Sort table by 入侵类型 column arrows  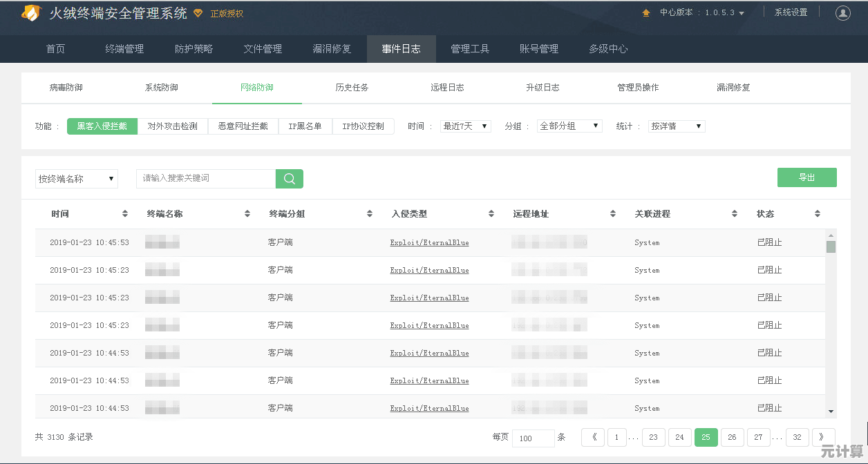click(491, 214)
